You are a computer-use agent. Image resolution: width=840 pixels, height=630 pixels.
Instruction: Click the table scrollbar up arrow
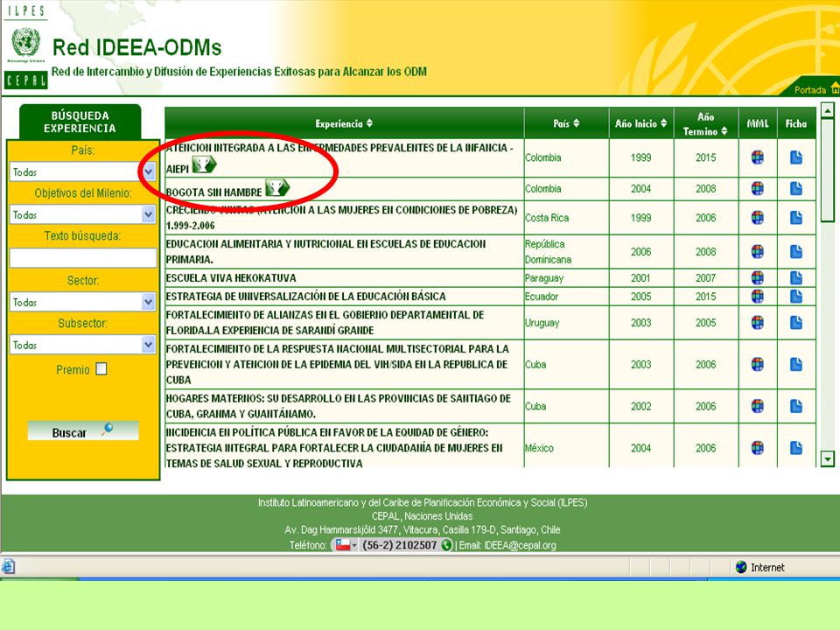click(828, 110)
